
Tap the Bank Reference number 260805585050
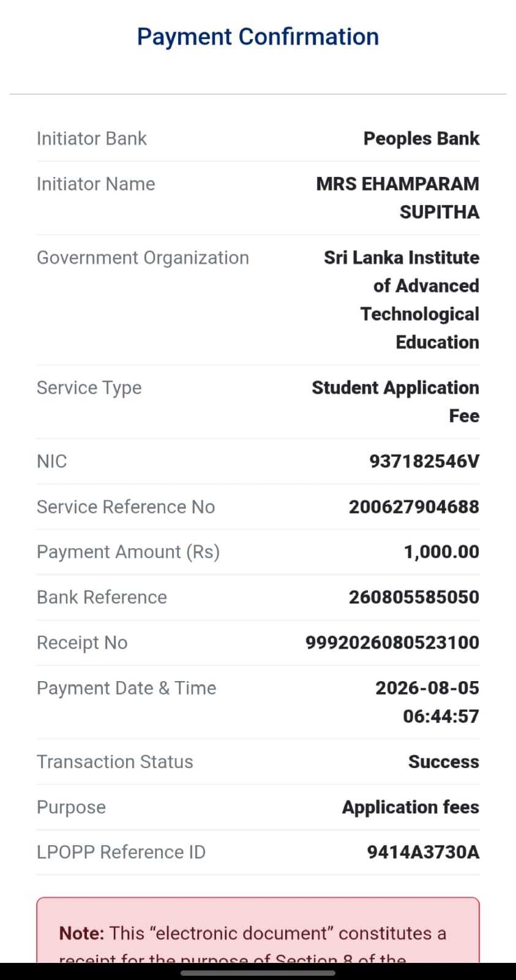pos(414,597)
